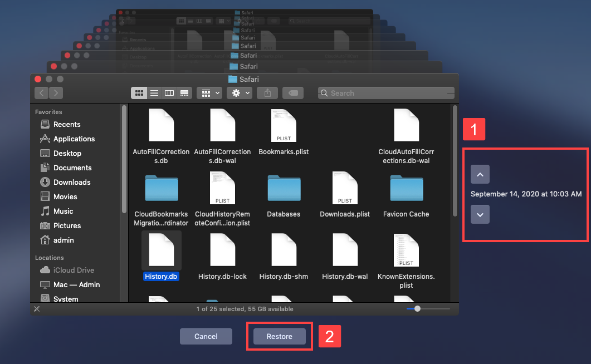
Task: Select System in Locations
Action: [x=59, y=299]
